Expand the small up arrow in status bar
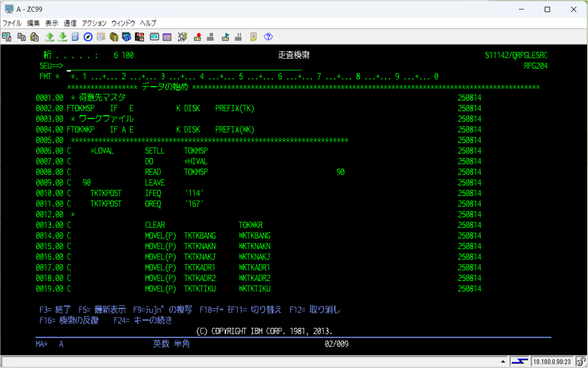588x368 pixels. 503,362
